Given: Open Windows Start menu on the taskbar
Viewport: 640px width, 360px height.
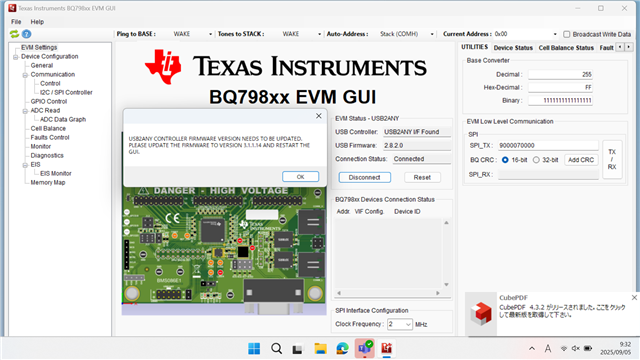Looking at the screenshot, I should coord(254,349).
